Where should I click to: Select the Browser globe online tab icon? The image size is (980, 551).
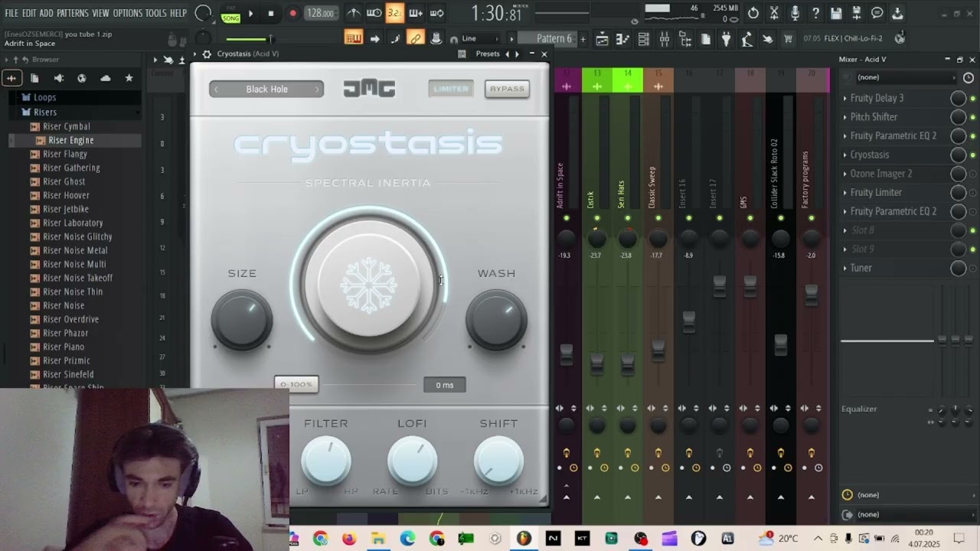coord(82,78)
